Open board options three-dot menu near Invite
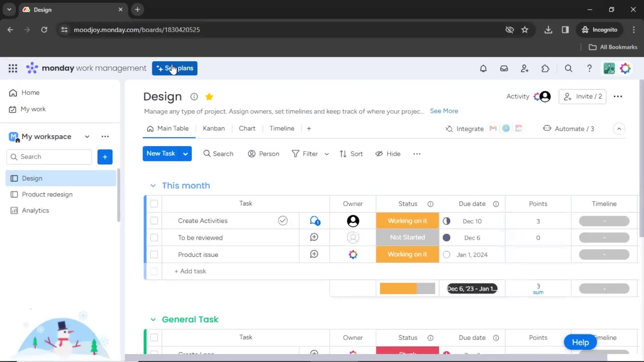The image size is (644, 362). pyautogui.click(x=618, y=97)
